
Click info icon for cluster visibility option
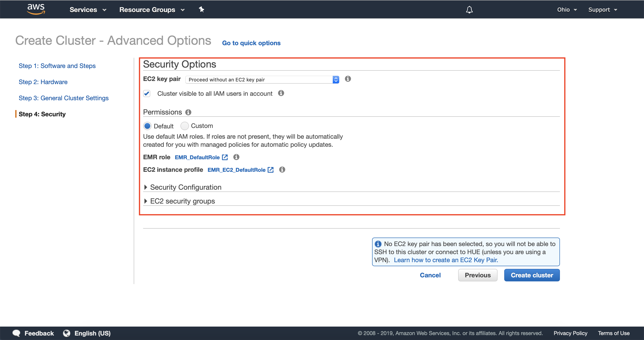(x=281, y=93)
